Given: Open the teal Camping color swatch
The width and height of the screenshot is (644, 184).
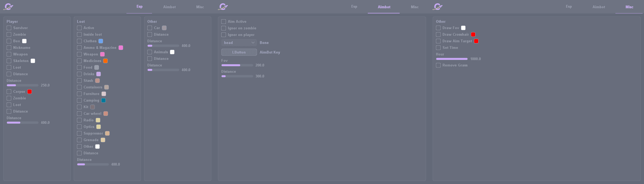Looking at the screenshot, I should pos(104,101).
